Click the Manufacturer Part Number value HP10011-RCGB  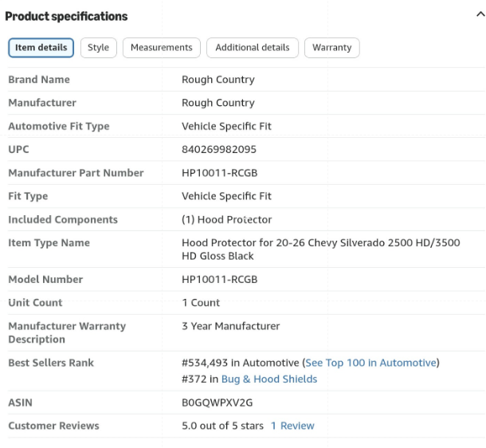219,173
